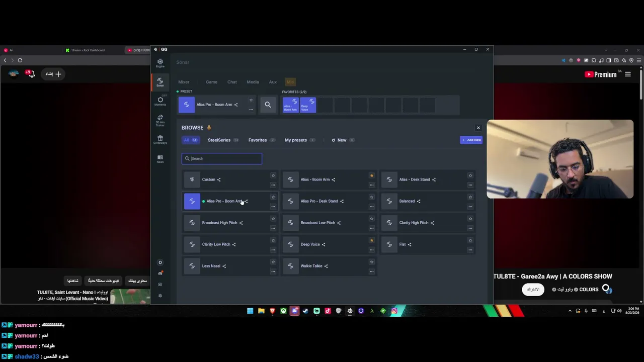
Task: Share the Broadcast High Pitch preset
Action: point(241,223)
